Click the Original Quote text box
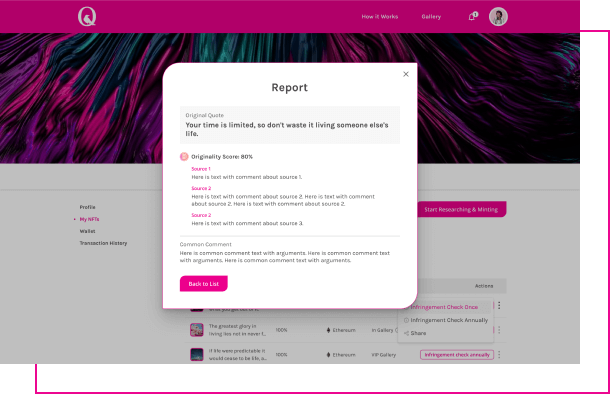This screenshot has height=394, width=610. 290,125
